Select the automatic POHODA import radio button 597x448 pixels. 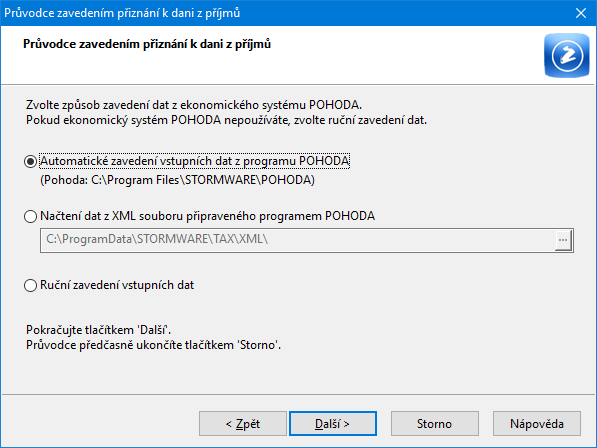tap(30, 161)
